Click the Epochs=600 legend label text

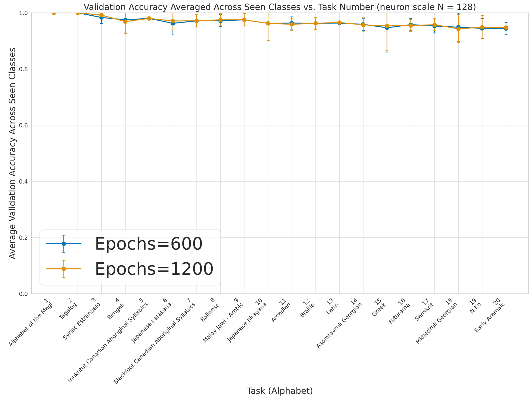click(149, 244)
